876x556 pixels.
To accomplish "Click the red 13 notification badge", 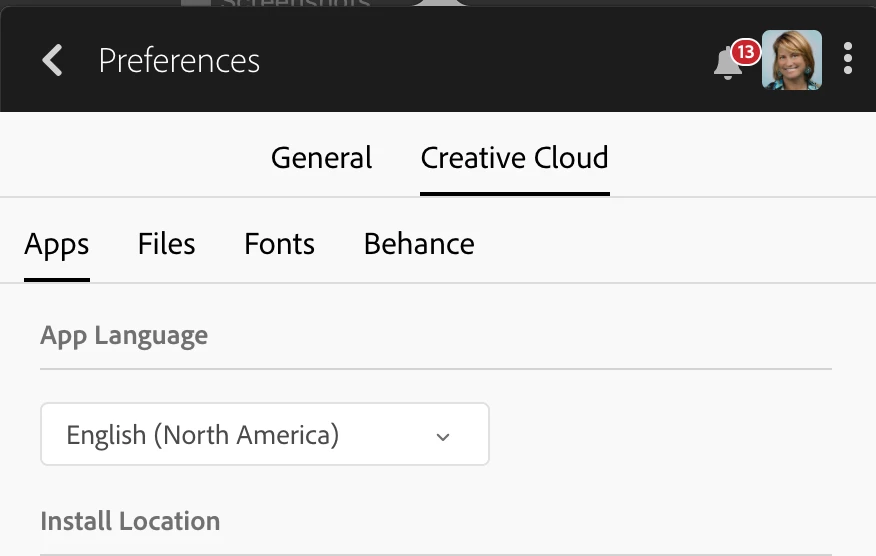I will pos(745,51).
